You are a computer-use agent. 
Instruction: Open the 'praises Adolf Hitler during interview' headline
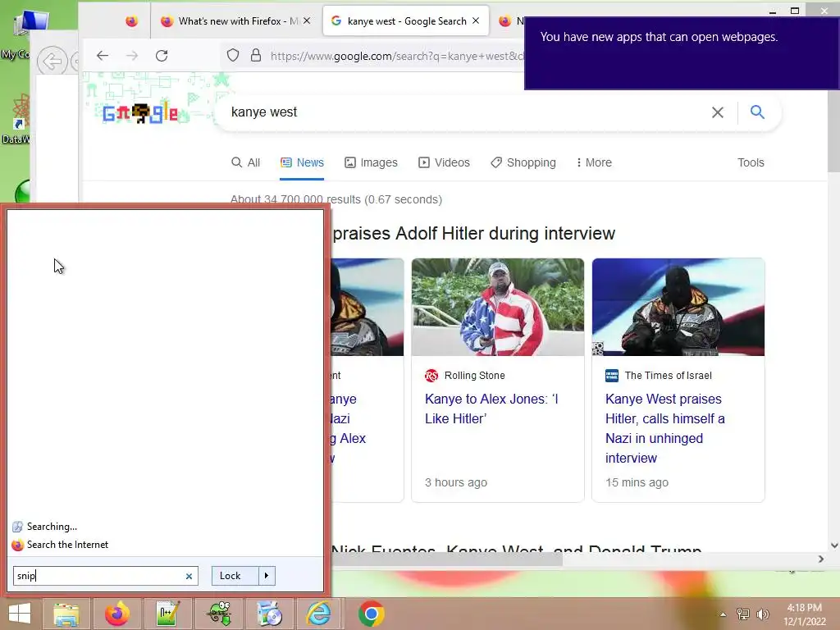[x=473, y=234]
